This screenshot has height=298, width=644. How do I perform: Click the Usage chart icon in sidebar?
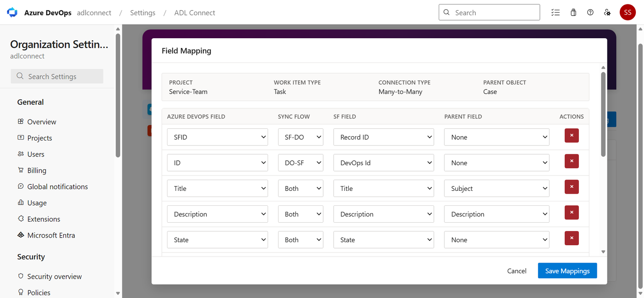coord(21,202)
